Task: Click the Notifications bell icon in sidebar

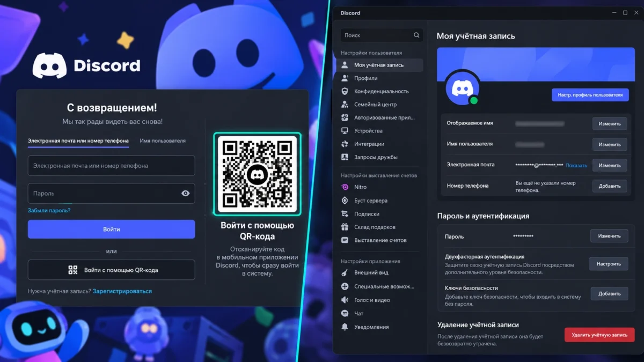Action: tap(345, 327)
